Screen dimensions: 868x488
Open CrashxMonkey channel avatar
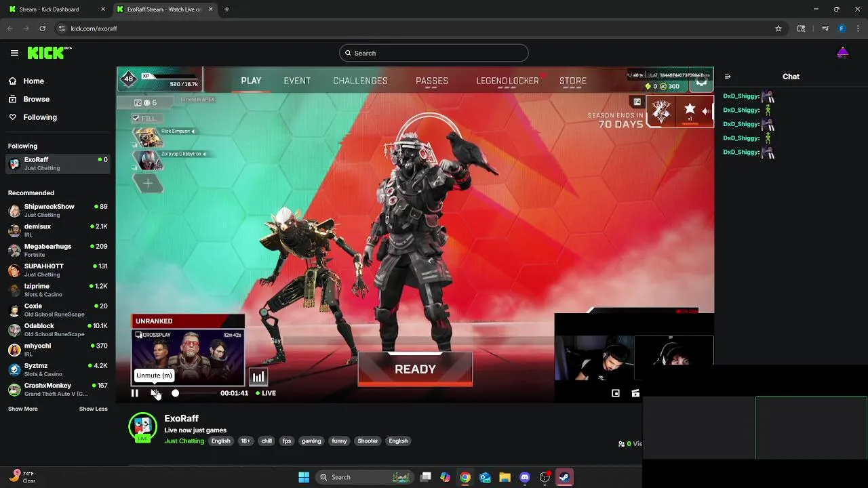click(14, 389)
